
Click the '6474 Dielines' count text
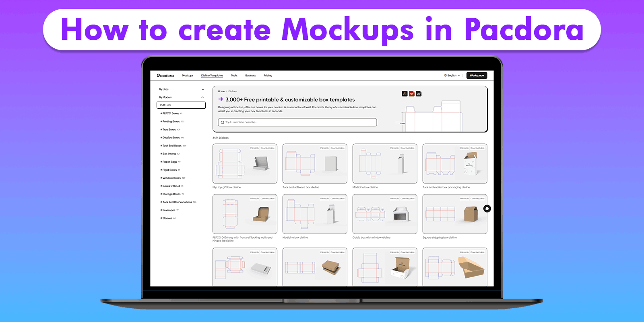pos(221,138)
